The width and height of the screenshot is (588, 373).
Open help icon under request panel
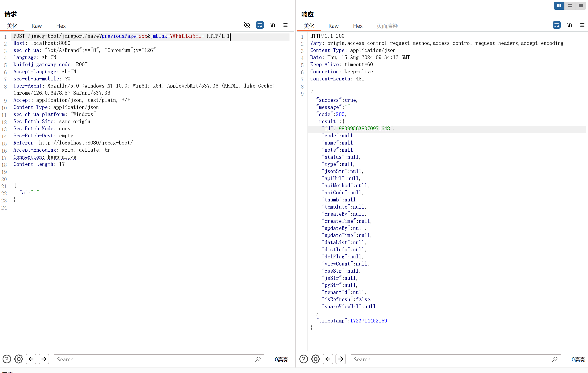tap(7, 359)
